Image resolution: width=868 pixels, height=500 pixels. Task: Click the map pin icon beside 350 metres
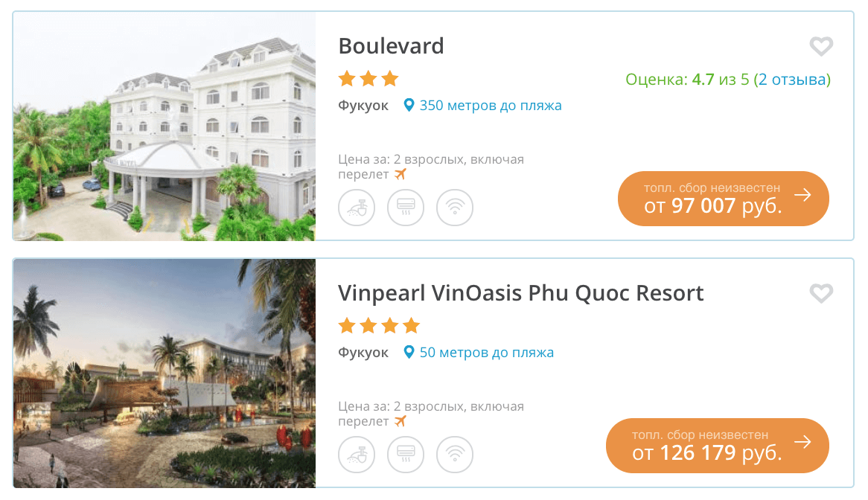tap(409, 106)
